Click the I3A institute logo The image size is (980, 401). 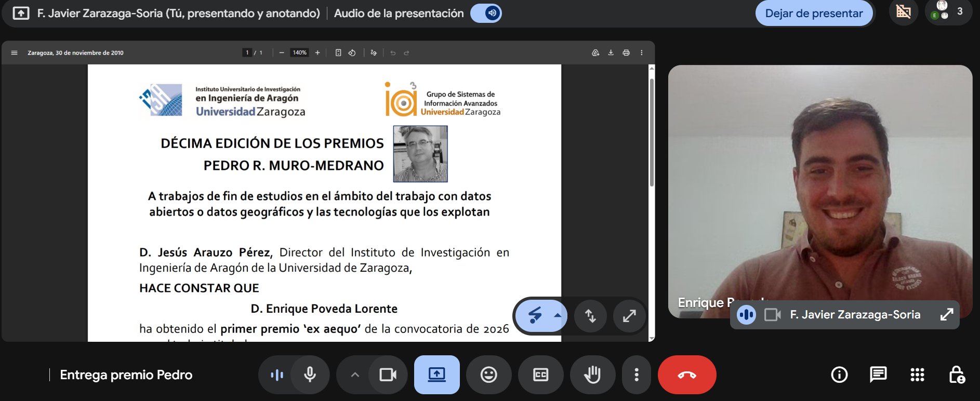tap(161, 100)
